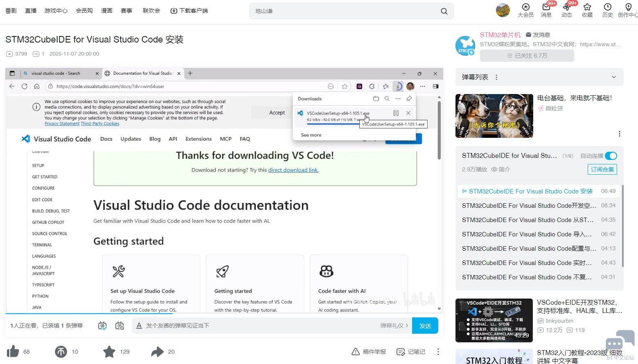The image size is (638, 364).
Task: Share the video using the arrow icon
Action: (157, 351)
